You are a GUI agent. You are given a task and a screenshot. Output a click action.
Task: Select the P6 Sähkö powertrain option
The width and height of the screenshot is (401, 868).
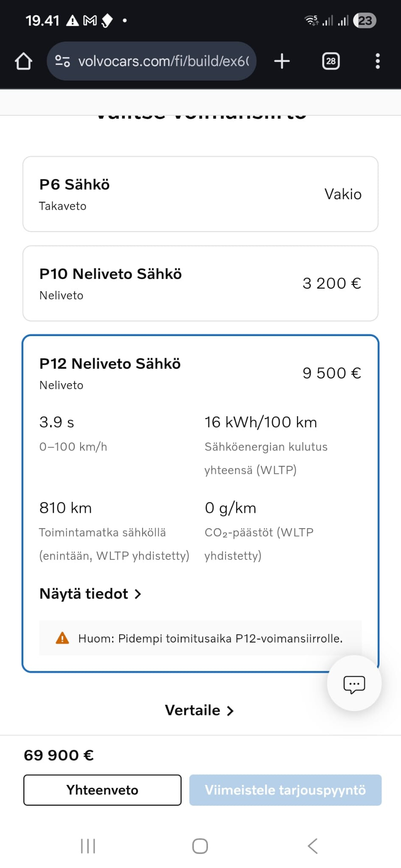point(200,194)
